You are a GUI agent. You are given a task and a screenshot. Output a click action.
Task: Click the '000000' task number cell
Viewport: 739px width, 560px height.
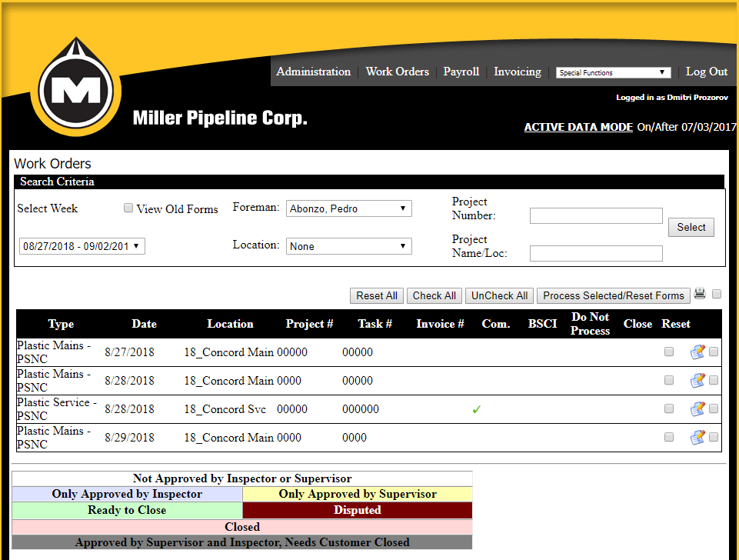[x=361, y=409]
